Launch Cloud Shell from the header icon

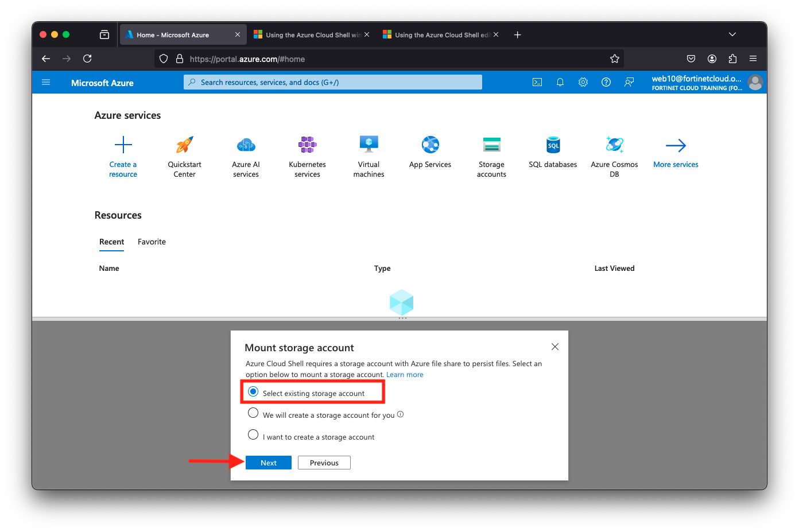pos(537,82)
